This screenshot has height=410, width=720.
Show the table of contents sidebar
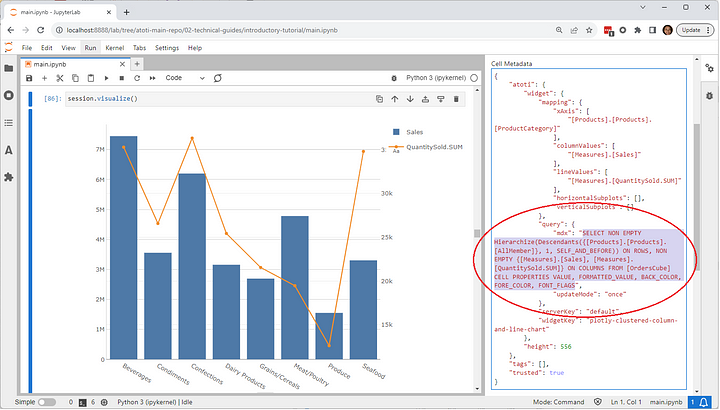coord(9,123)
